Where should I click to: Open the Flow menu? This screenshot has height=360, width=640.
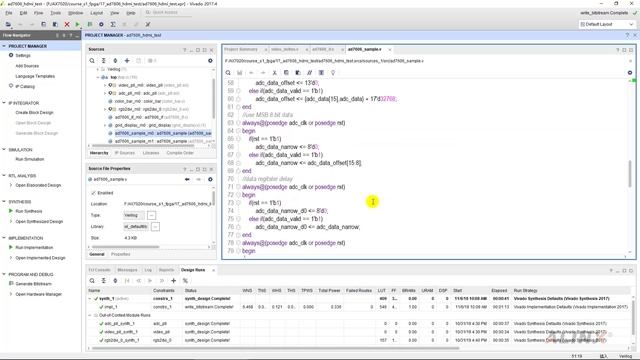coord(38,13)
